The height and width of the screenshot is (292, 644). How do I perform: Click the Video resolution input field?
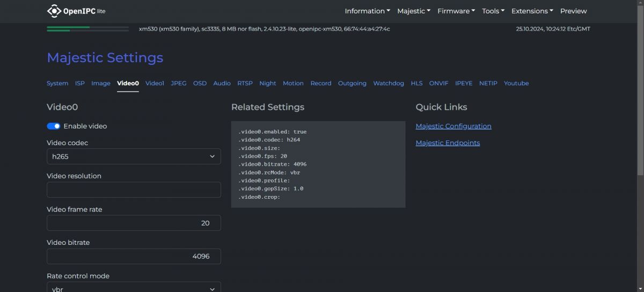[x=134, y=190]
